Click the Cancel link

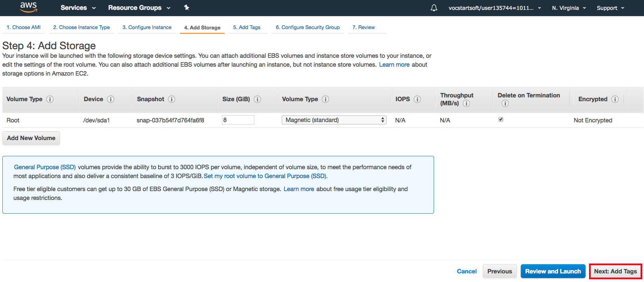coord(467,271)
